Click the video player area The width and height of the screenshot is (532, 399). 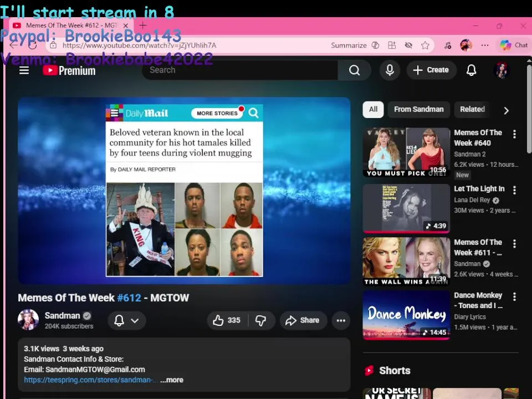184,191
